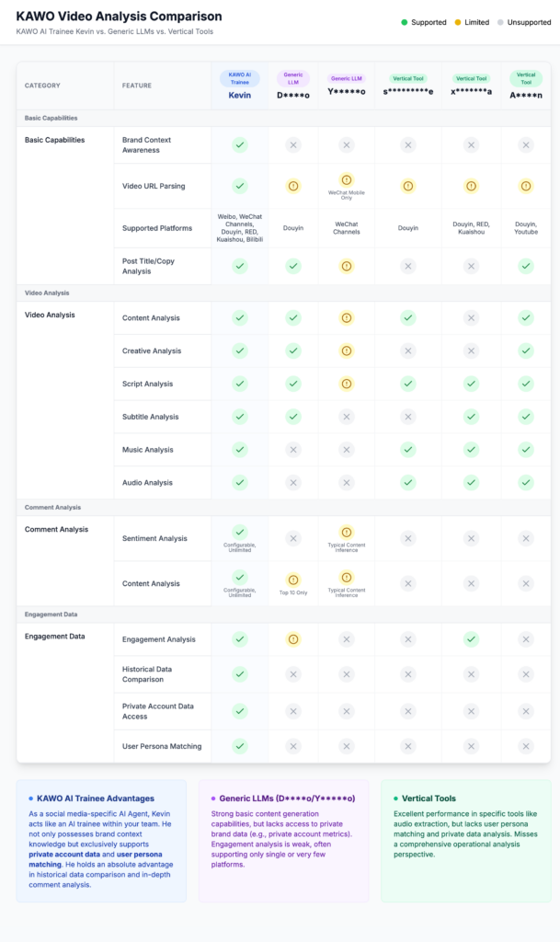Click the Comment Analysis section header band
Screen dimensions: 560x942
[52, 507]
